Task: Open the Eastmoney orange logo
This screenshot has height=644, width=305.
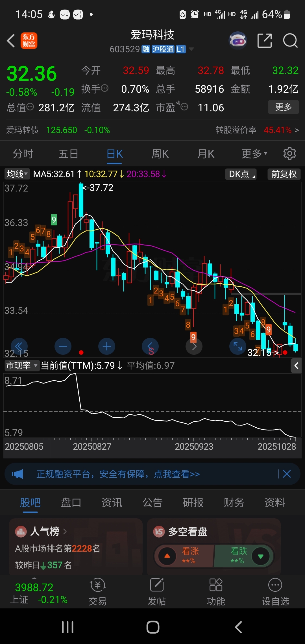Action: [x=29, y=41]
